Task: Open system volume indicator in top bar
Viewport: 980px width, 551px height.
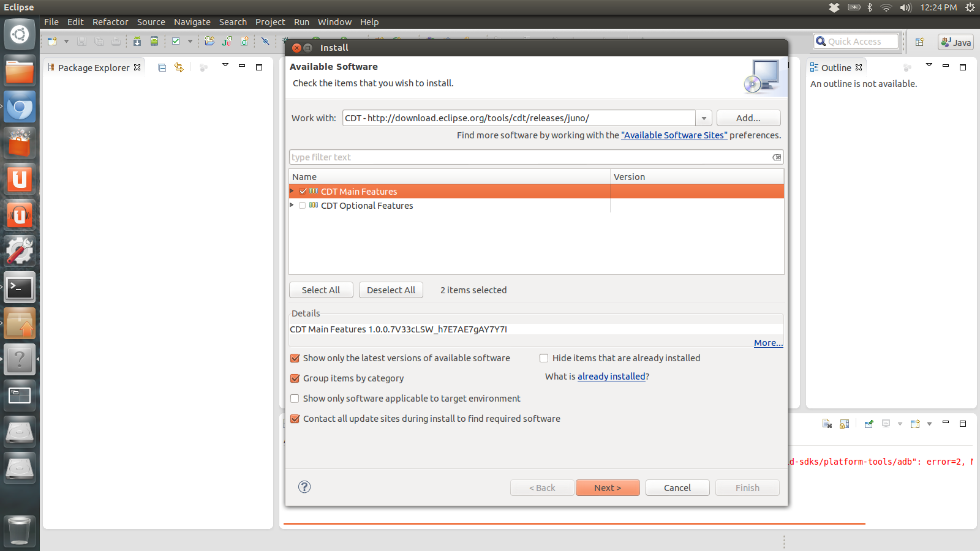Action: (906, 7)
